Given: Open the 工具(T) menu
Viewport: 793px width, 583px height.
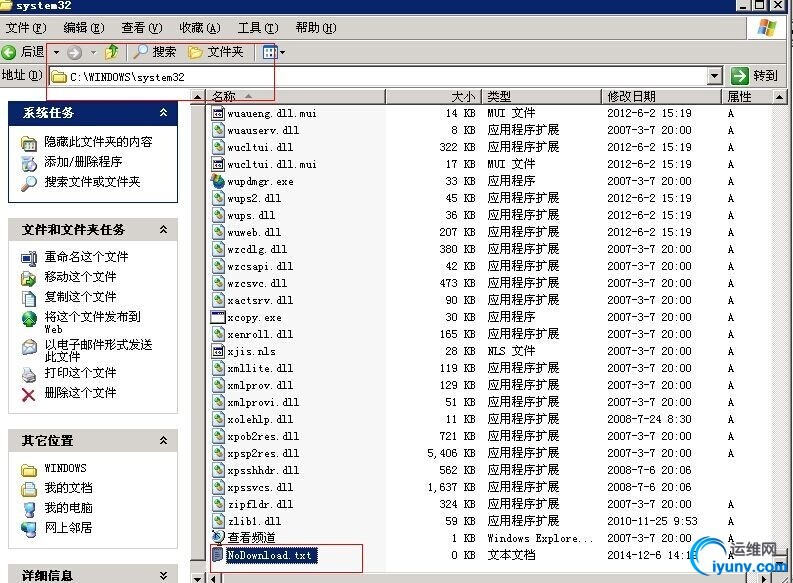Looking at the screenshot, I should tap(258, 28).
